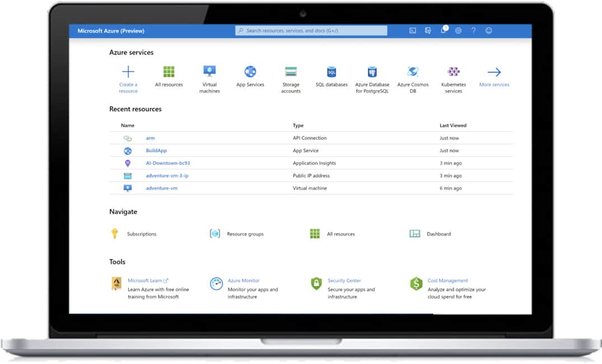
Task: Click the Last Viewed column header
Action: [x=453, y=125]
